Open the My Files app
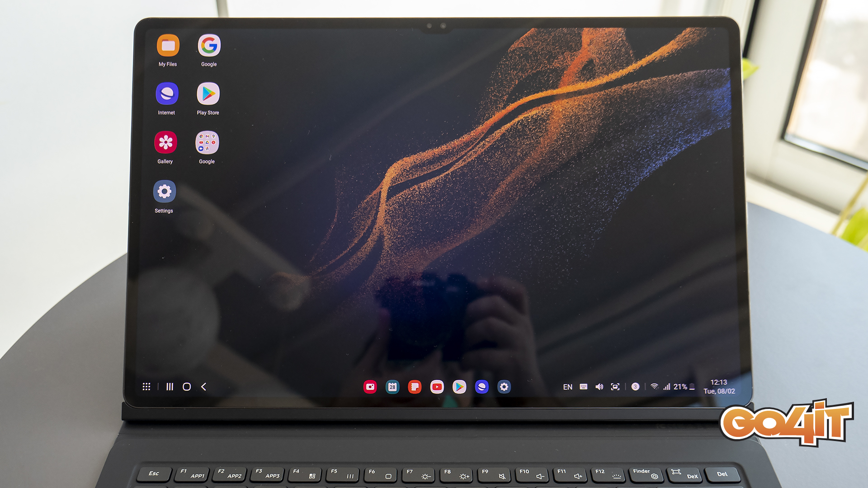This screenshot has width=868, height=488. [x=168, y=46]
